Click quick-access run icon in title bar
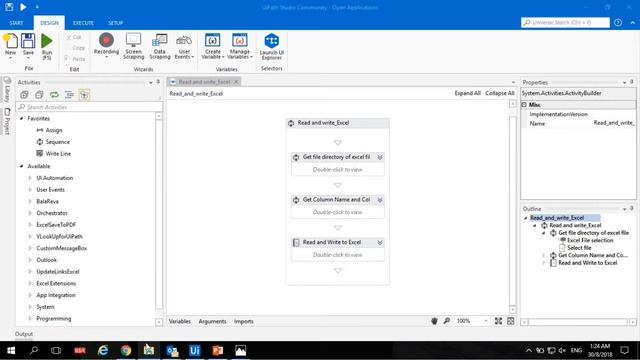640x360 pixels. pos(23,7)
